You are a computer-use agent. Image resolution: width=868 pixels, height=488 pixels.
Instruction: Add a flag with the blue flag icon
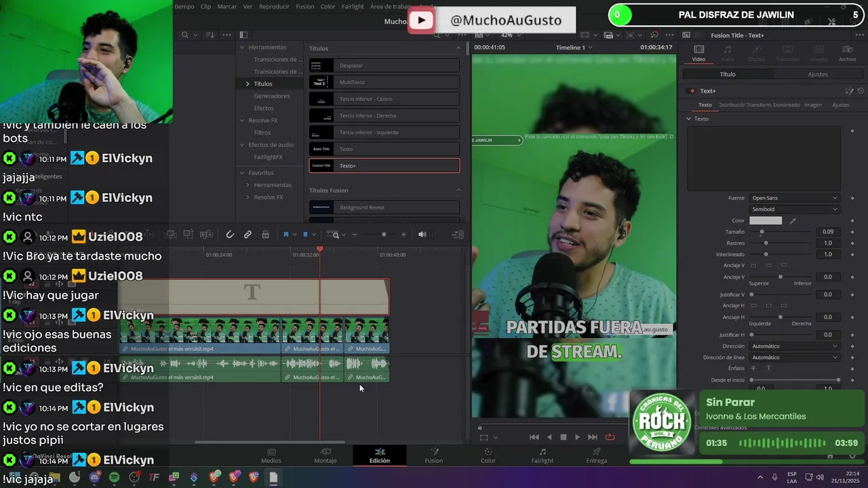pos(285,235)
